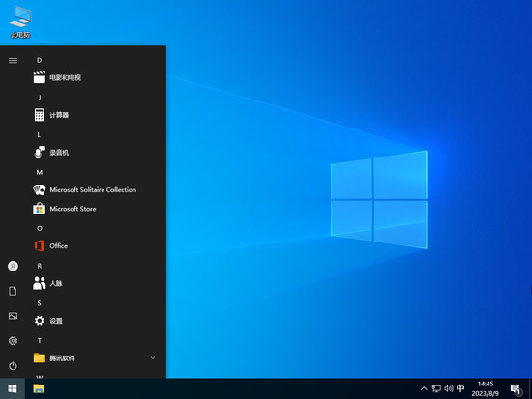Open Settings gear in Start sidebar

[x=13, y=341]
